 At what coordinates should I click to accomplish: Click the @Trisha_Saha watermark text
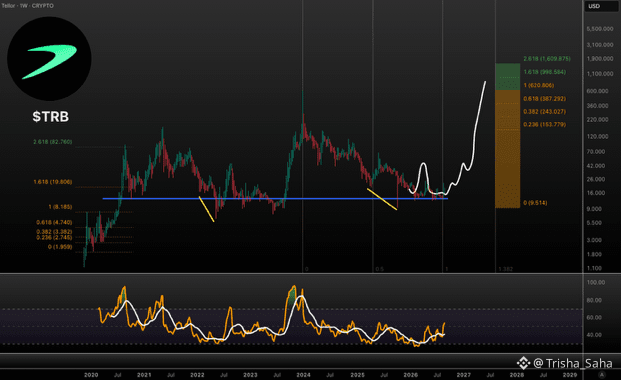pos(573,363)
